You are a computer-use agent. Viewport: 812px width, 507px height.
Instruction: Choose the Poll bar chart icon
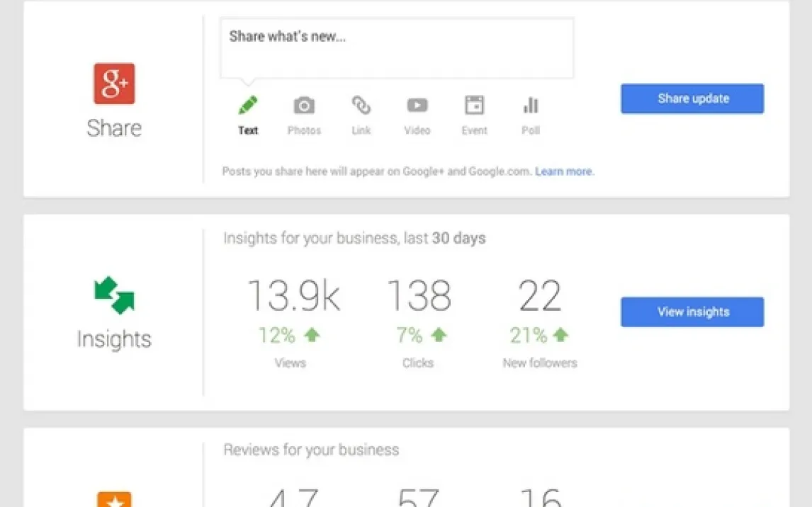click(531, 106)
